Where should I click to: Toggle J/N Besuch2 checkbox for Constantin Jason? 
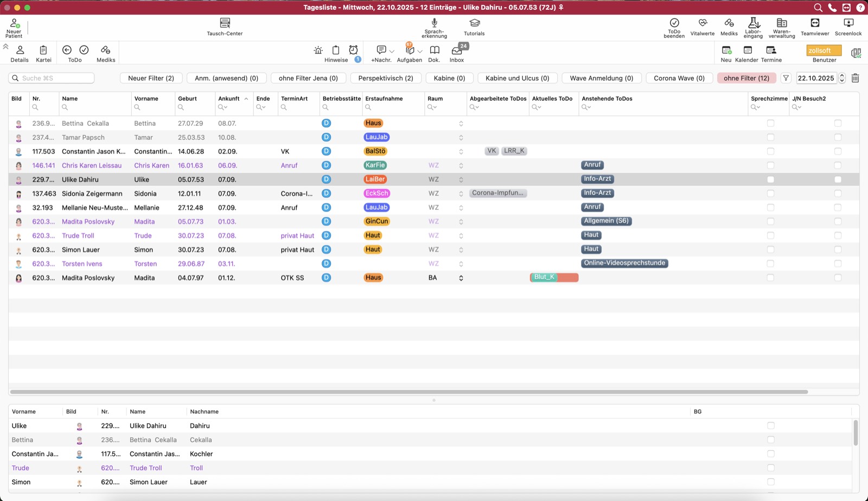click(x=838, y=151)
